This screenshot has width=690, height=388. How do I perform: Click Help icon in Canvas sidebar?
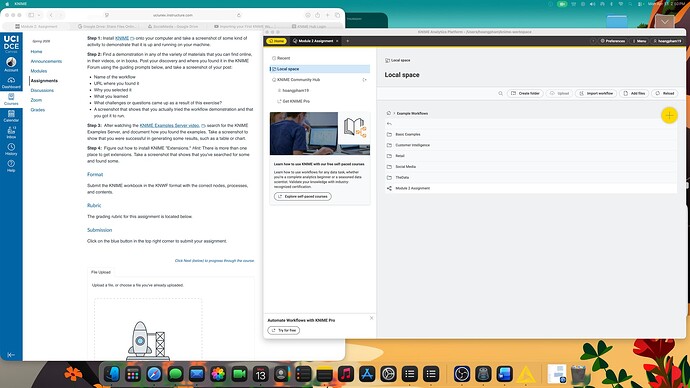click(11, 166)
